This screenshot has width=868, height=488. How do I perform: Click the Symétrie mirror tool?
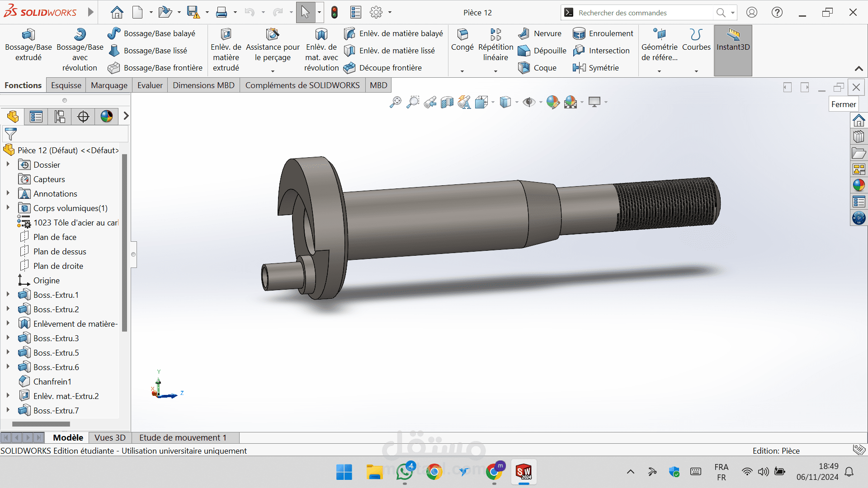[x=596, y=68]
